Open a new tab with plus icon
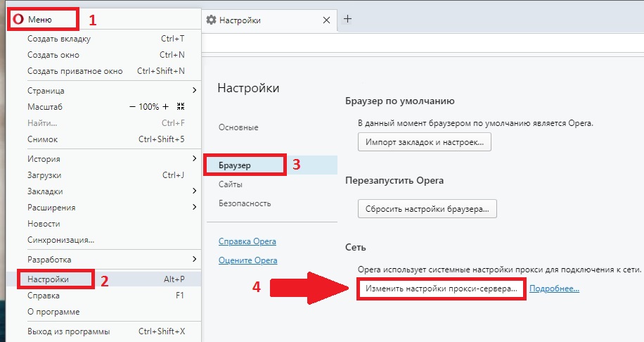644x342 pixels. coord(347,19)
